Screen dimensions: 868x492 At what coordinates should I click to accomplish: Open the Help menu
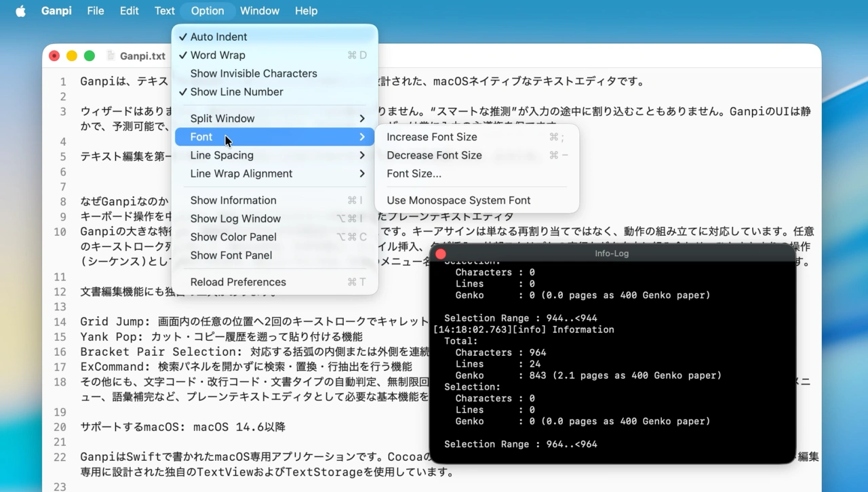click(306, 11)
